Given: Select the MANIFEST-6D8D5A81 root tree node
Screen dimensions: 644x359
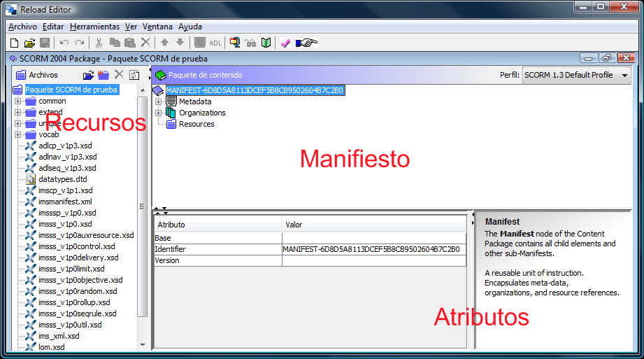Looking at the screenshot, I should pos(255,90).
